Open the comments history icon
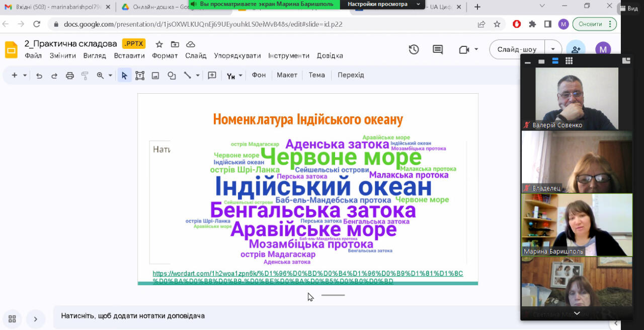This screenshot has height=330, width=644. click(438, 49)
